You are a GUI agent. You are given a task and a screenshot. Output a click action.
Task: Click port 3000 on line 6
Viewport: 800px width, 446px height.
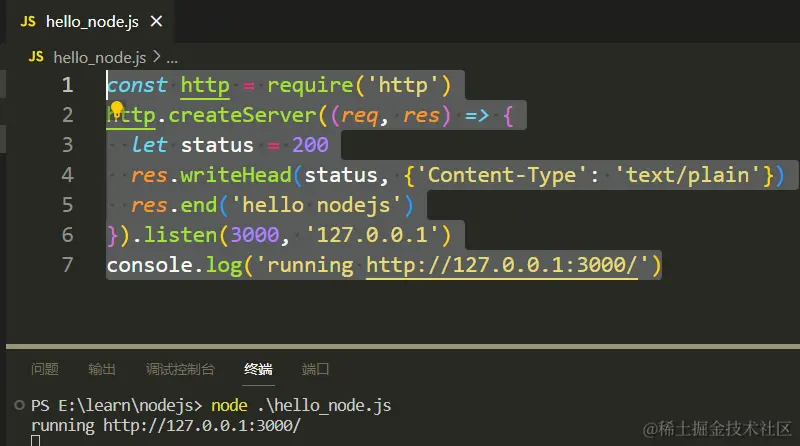pos(255,235)
